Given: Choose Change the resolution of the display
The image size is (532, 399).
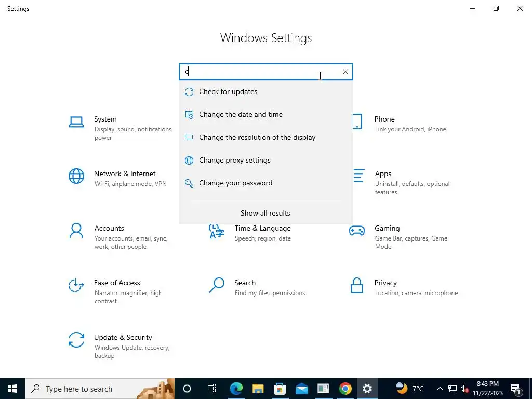Looking at the screenshot, I should (266, 137).
